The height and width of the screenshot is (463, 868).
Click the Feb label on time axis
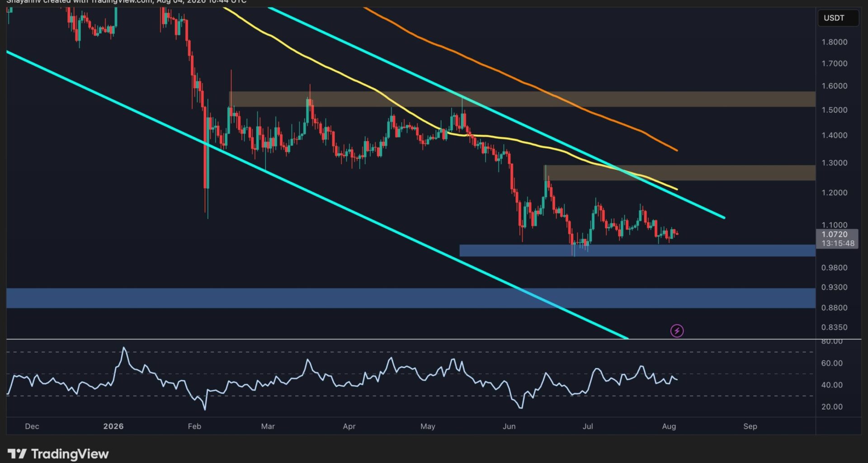(194, 426)
